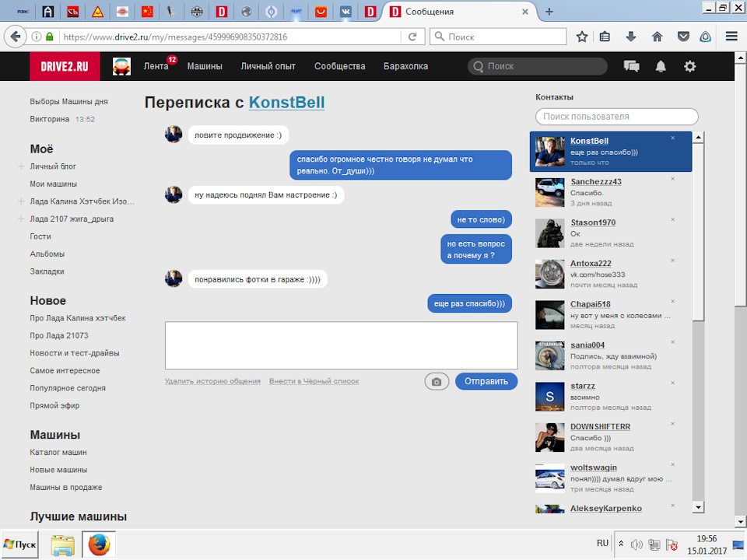747x560 pixels.
Task: Click the volume icon in system tray
Action: [x=637, y=544]
